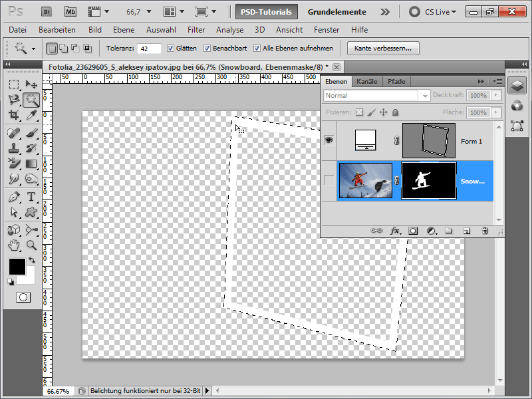
Task: Select the Brush tool
Action: click(31, 133)
